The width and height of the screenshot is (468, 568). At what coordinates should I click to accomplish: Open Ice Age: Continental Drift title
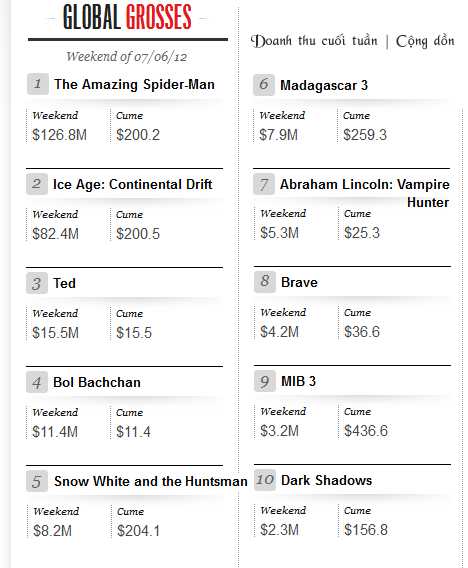pyautogui.click(x=133, y=184)
